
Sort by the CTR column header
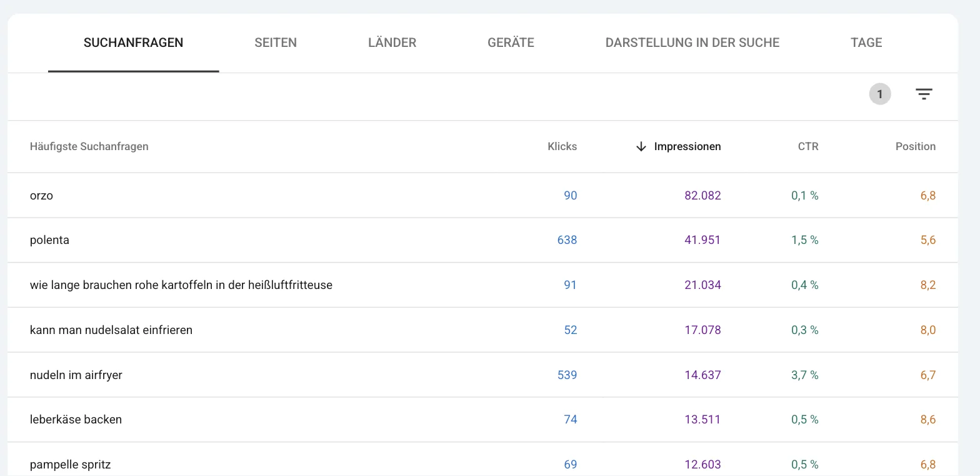808,146
